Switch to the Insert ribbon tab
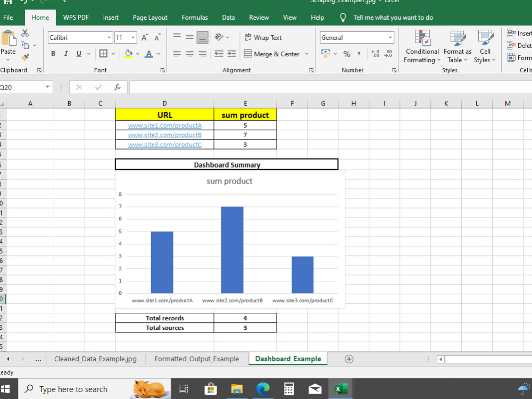 [111, 18]
